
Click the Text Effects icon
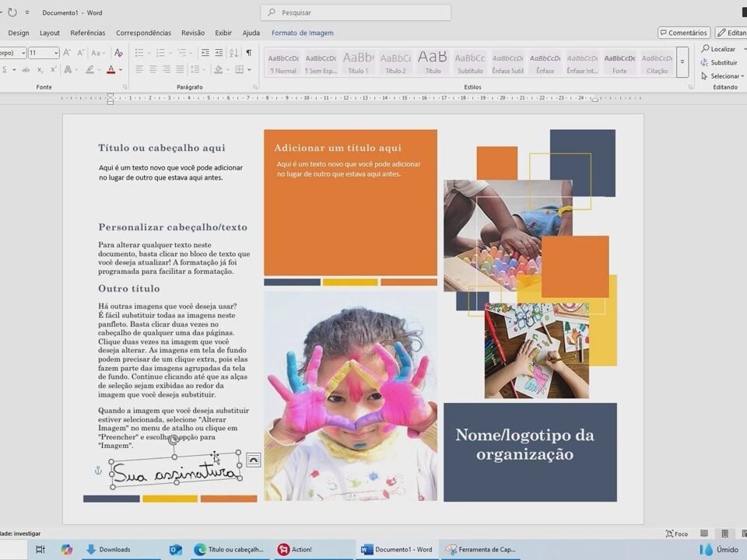coord(68,69)
